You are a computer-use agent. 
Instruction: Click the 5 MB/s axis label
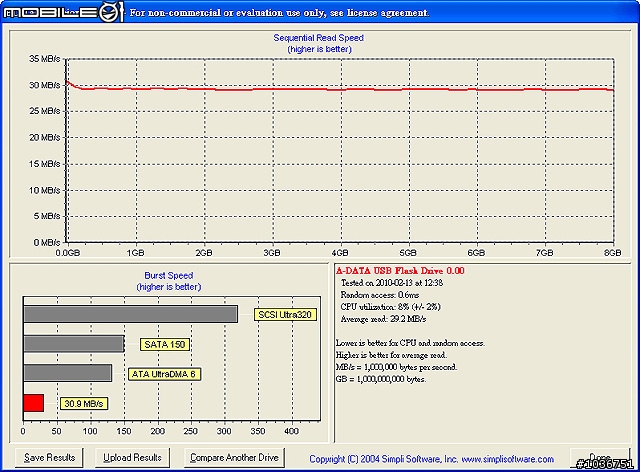tap(47, 216)
